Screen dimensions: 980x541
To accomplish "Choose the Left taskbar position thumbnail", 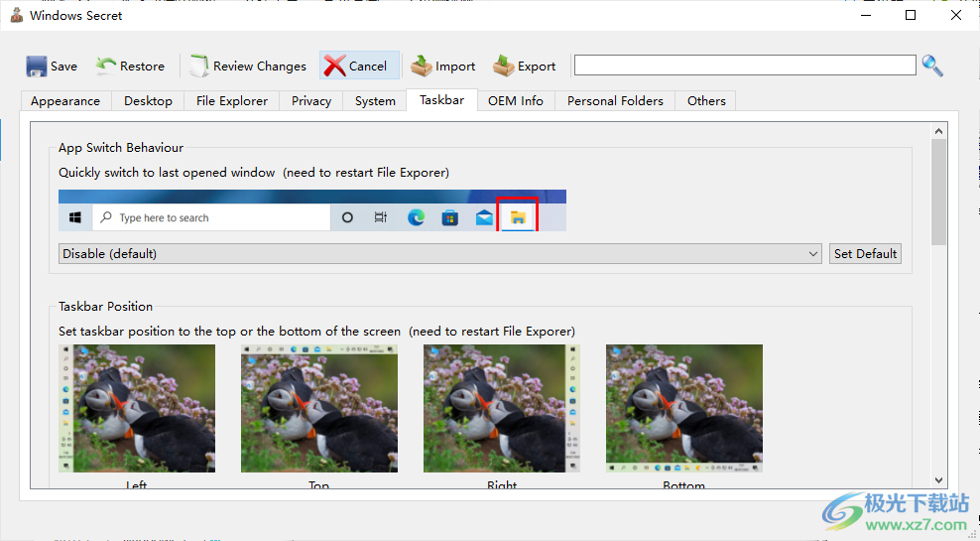I will click(137, 408).
